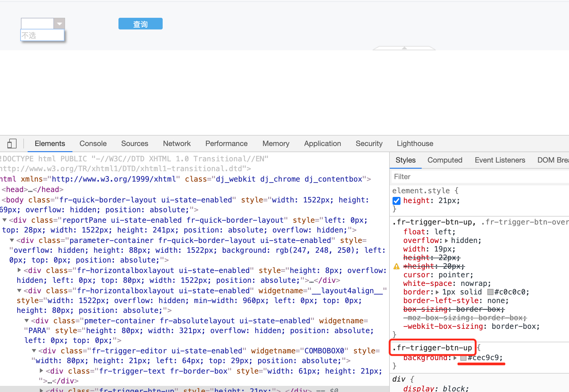Open the Event Listeners sub-tab
Image resolution: width=569 pixels, height=392 pixels.
click(500, 160)
